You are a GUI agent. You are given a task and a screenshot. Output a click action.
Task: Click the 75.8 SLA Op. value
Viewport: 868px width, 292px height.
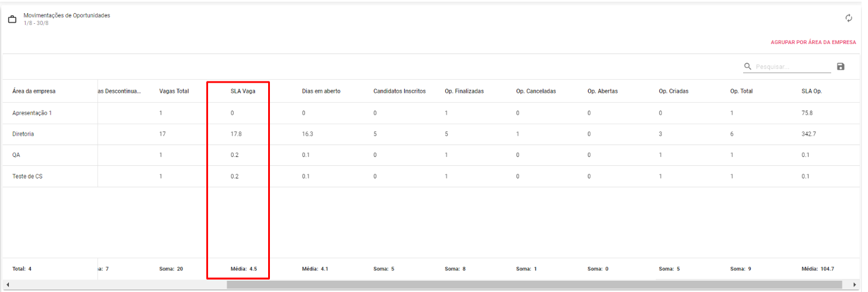(807, 113)
